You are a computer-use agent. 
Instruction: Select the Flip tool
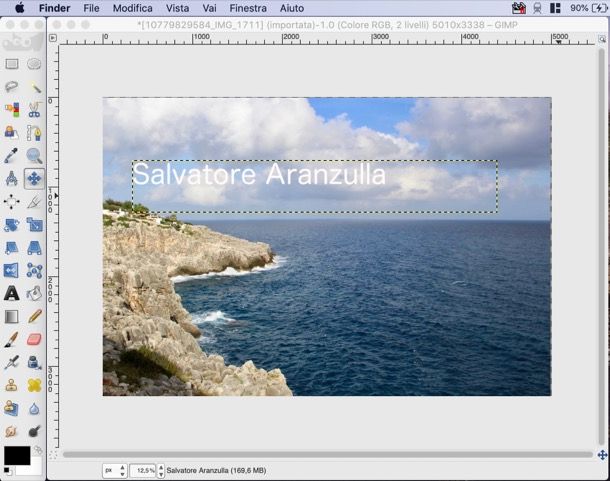click(x=12, y=270)
